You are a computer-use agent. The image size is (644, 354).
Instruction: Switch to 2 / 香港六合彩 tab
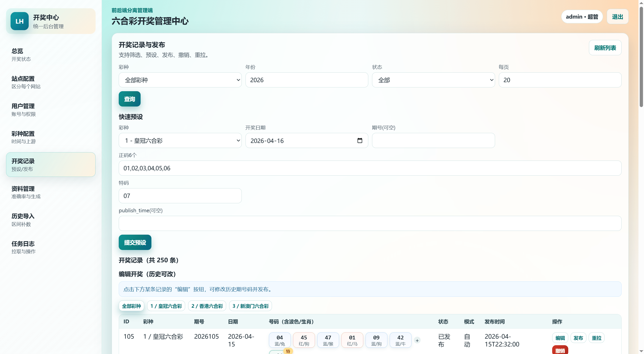point(207,306)
